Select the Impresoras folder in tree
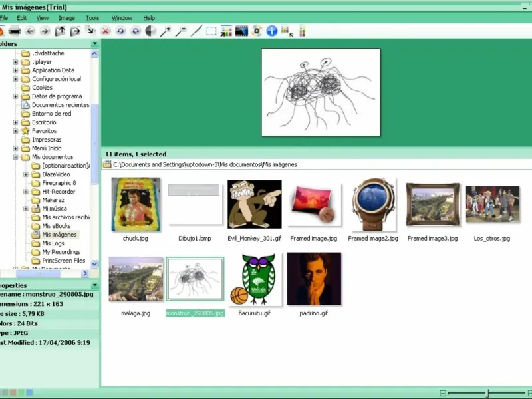The width and height of the screenshot is (532, 399). (x=47, y=140)
